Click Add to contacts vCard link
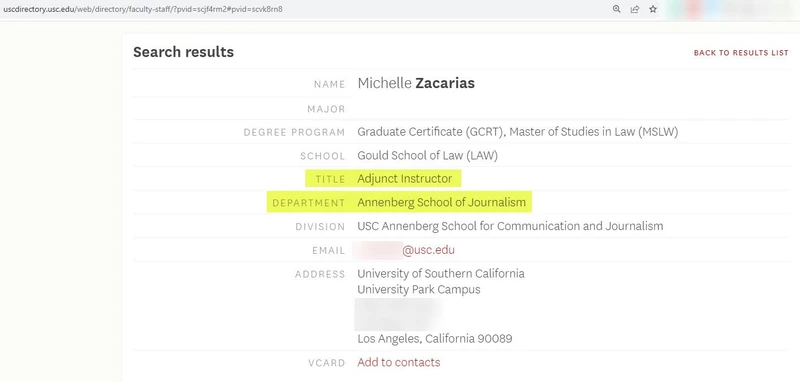This screenshot has height=382, width=800. pyautogui.click(x=398, y=362)
